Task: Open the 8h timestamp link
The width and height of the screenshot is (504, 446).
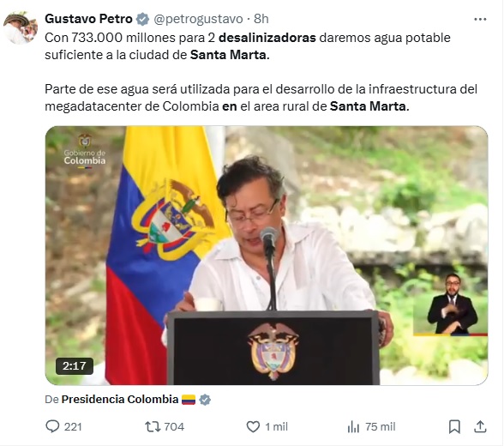Action: coord(261,19)
